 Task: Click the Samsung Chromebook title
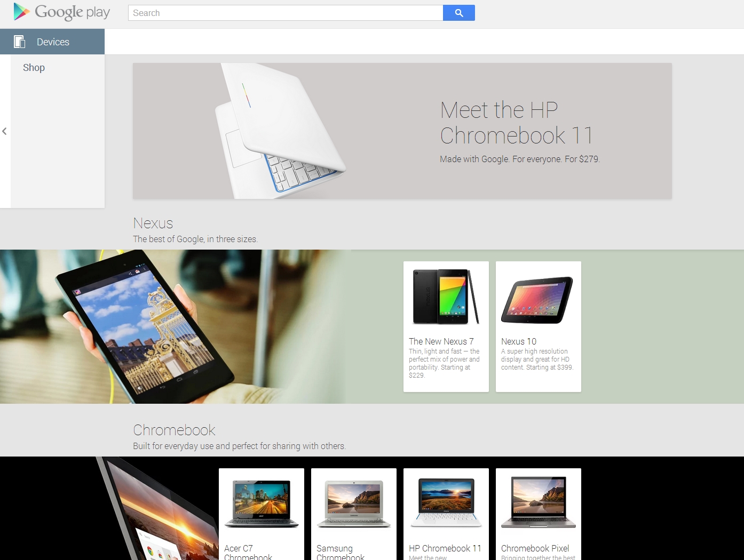coord(341,552)
